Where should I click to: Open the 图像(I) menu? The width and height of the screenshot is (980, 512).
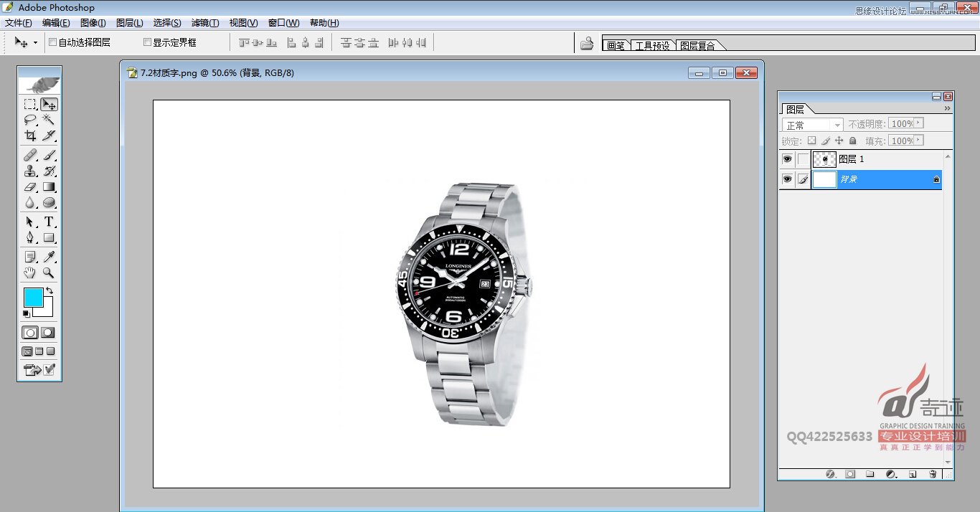[93, 23]
